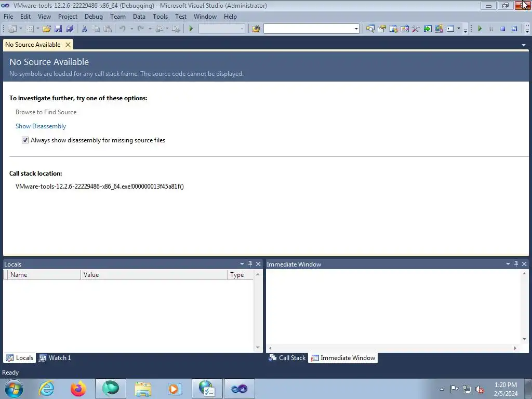Open active documents list dropdown arrow

[524, 45]
